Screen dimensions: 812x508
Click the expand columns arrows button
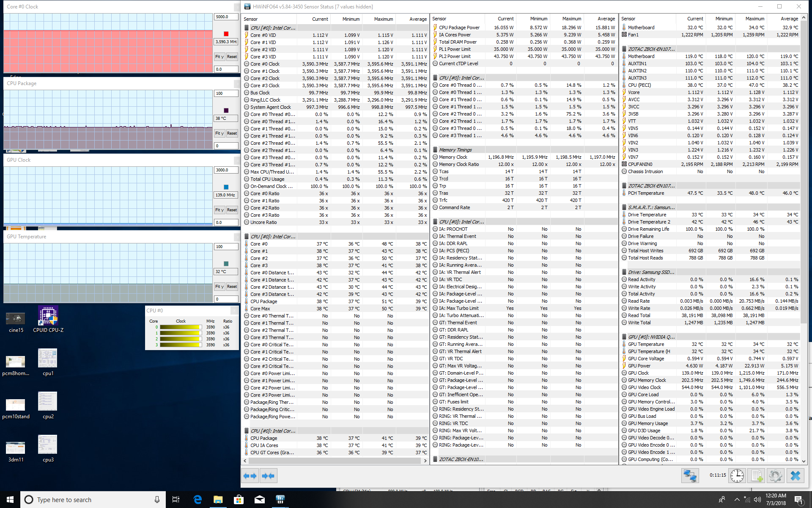(250, 476)
